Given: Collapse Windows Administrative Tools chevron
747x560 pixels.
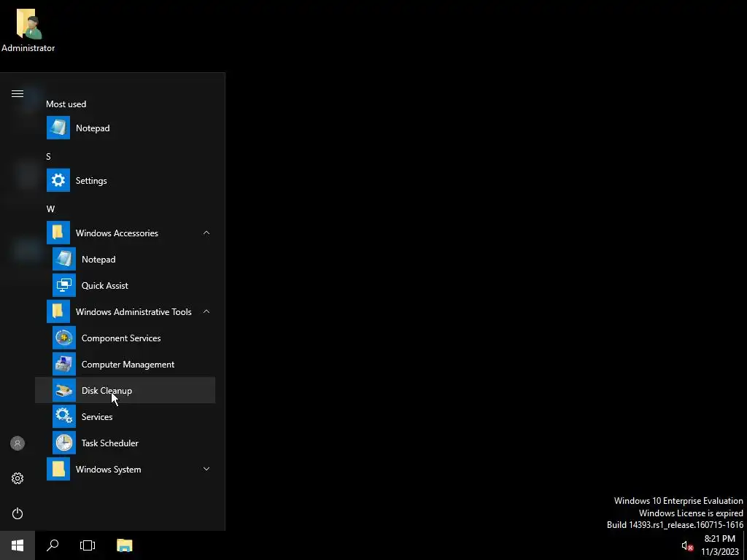Looking at the screenshot, I should click(206, 311).
